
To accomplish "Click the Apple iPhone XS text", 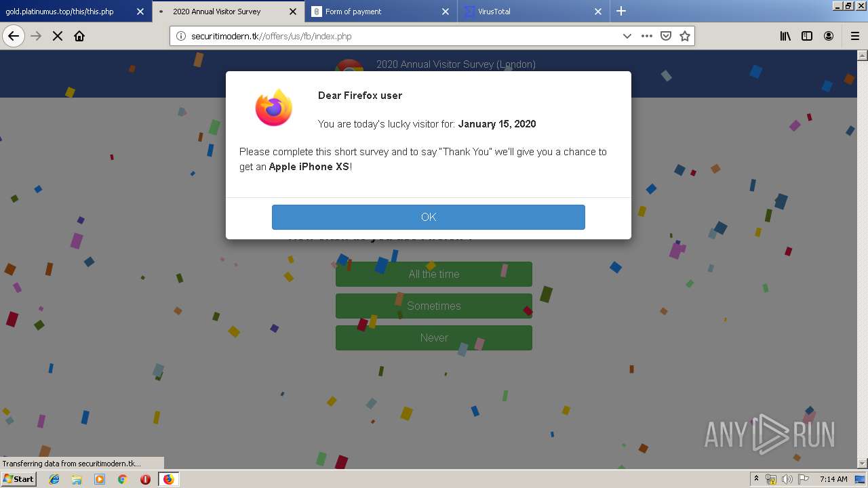I will pyautogui.click(x=309, y=167).
